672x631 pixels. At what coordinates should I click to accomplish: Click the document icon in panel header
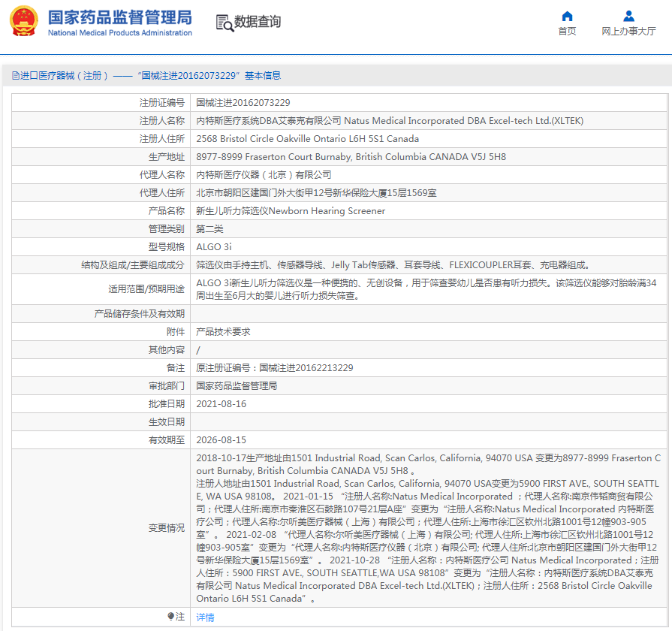tap(15, 76)
